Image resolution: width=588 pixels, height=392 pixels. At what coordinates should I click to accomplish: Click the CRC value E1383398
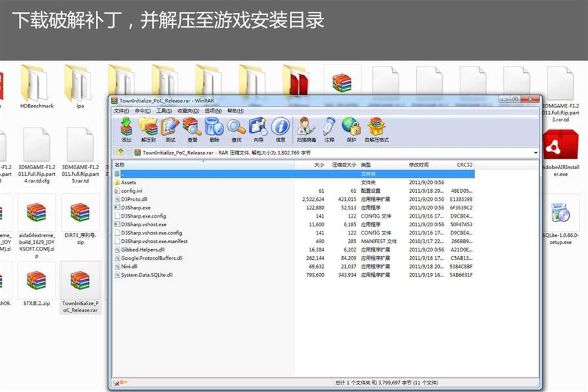point(461,199)
